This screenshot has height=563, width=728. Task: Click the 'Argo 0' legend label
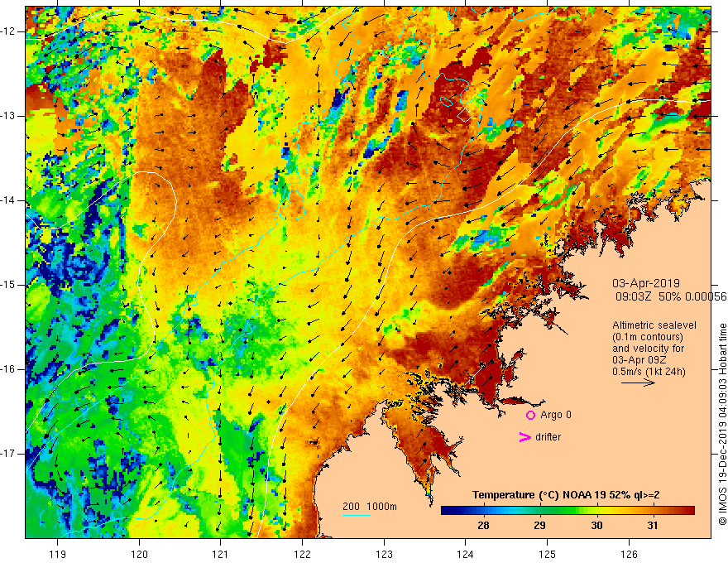click(x=556, y=414)
